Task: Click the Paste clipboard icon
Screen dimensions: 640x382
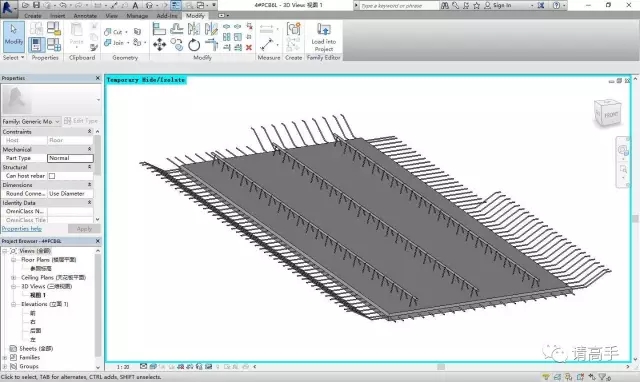Action: coord(76,34)
